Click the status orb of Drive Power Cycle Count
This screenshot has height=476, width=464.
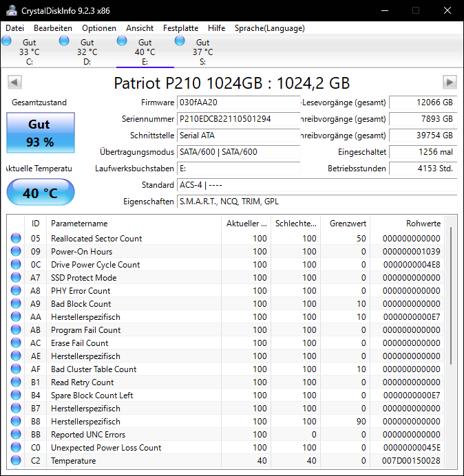[x=16, y=264]
